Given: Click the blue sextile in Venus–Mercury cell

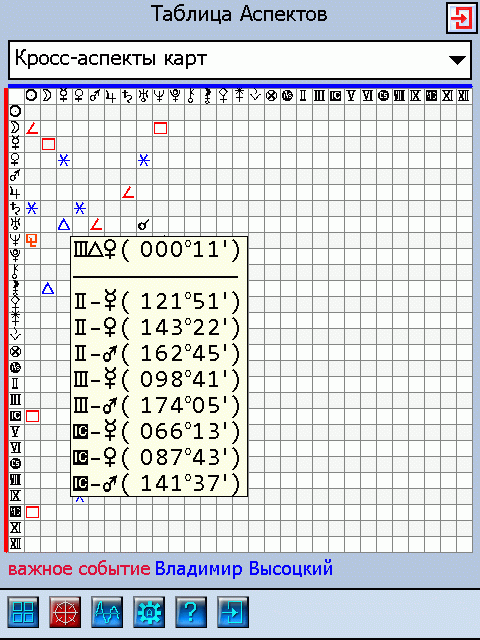Looking at the screenshot, I should (64, 160).
